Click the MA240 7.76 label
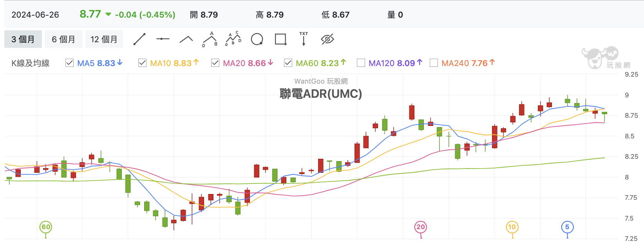Viewport: 644px width, 244px height. [x=469, y=63]
